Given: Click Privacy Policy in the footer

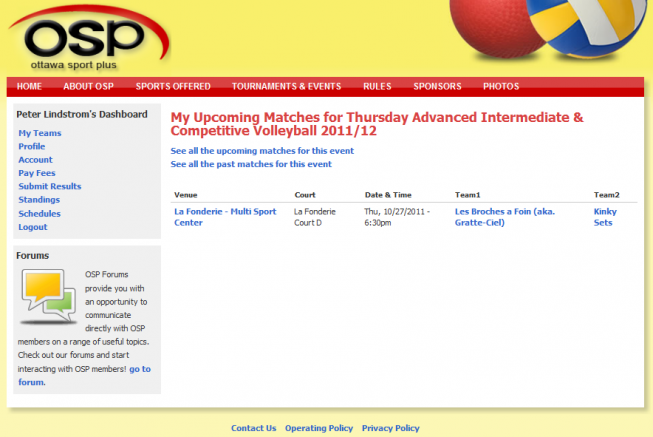Looking at the screenshot, I should click(390, 428).
